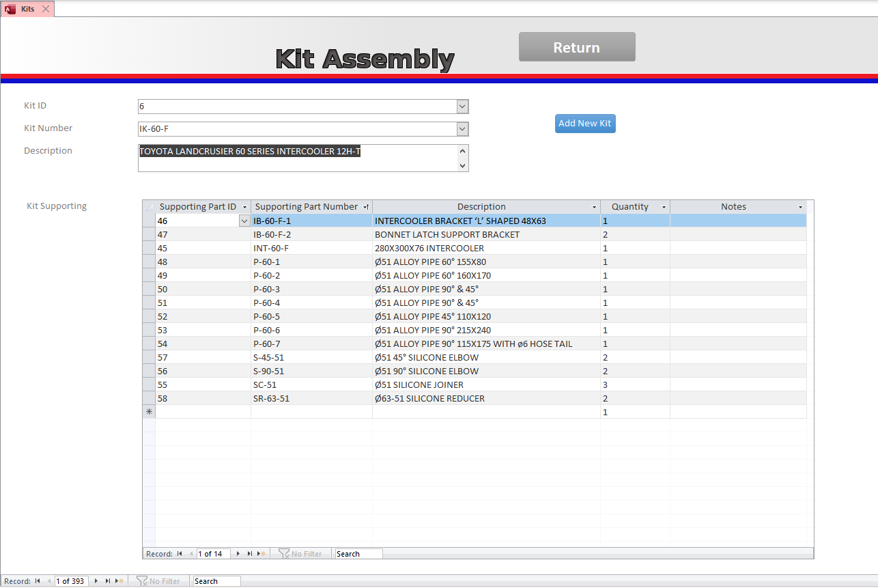Expand the dropdown in Supporting Part ID cell 46
878x588 pixels.
[244, 221]
